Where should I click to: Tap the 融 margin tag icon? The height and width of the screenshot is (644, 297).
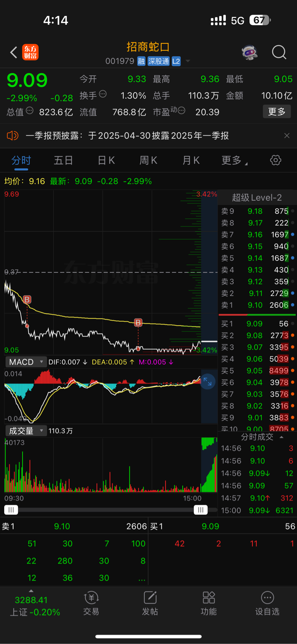coord(141,61)
